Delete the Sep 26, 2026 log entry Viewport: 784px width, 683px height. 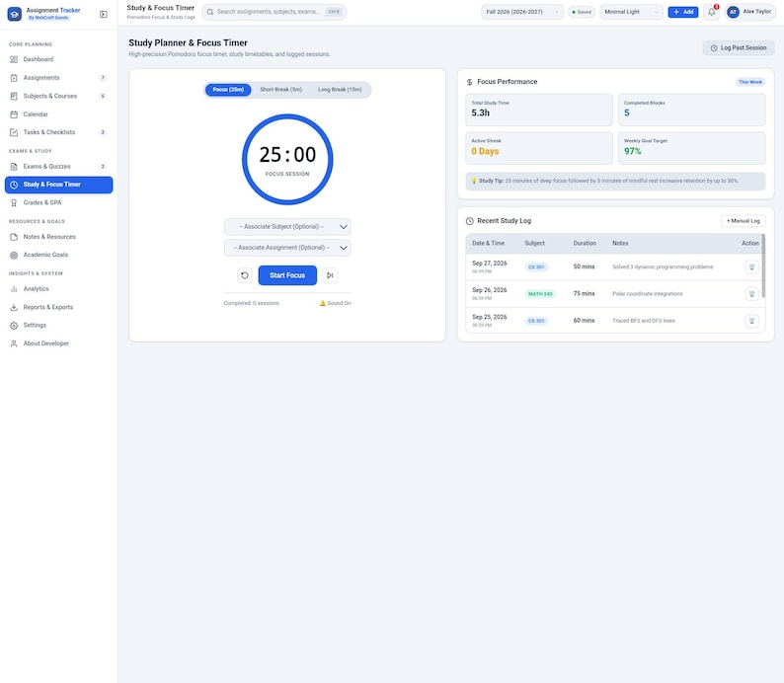point(751,294)
